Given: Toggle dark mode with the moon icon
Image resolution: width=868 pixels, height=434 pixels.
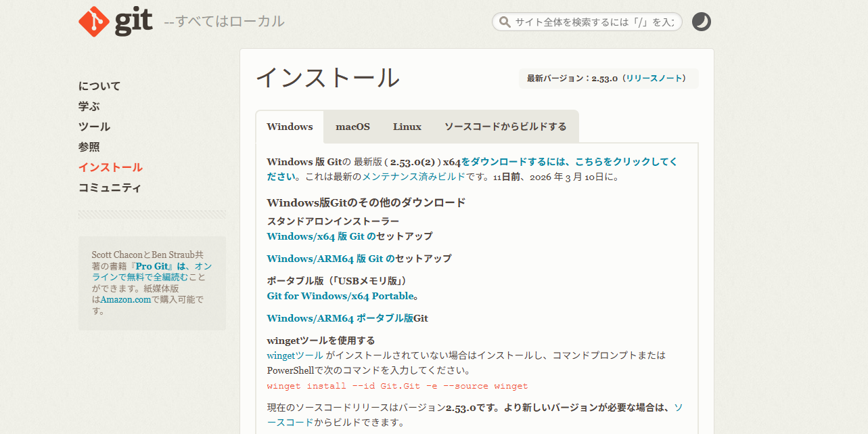Looking at the screenshot, I should click(701, 21).
